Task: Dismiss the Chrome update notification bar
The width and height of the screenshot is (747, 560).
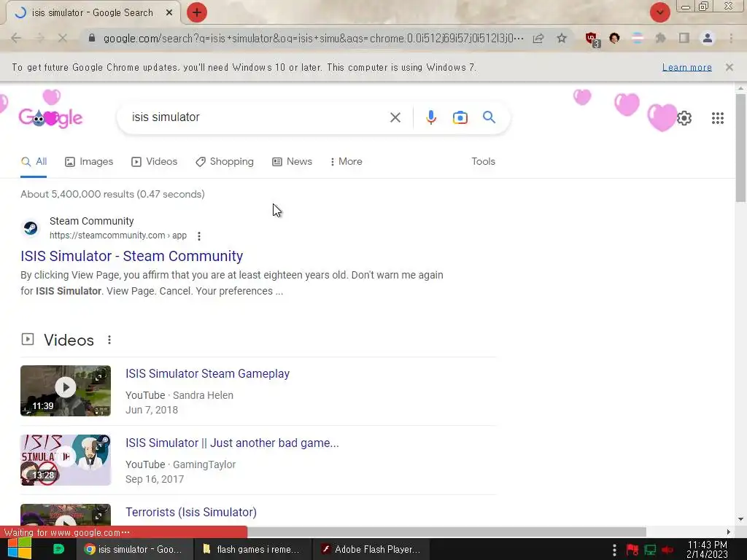Action: coord(729,68)
